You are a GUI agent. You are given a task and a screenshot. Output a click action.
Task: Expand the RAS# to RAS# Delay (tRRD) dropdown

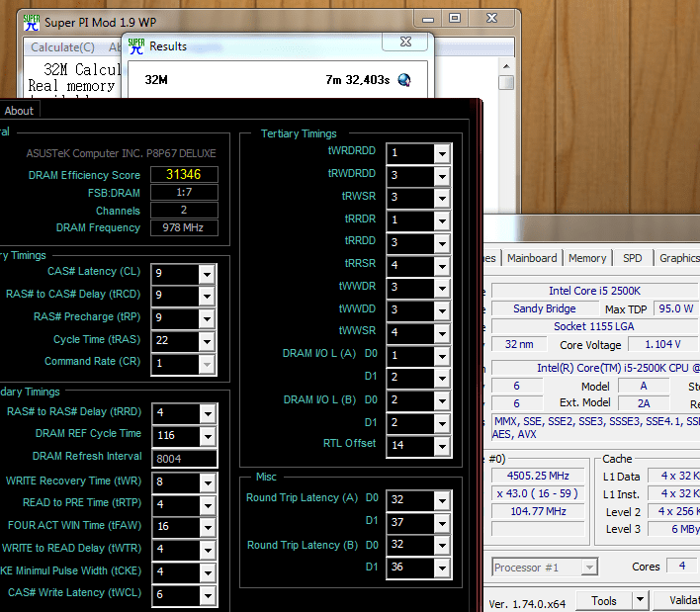(208, 413)
